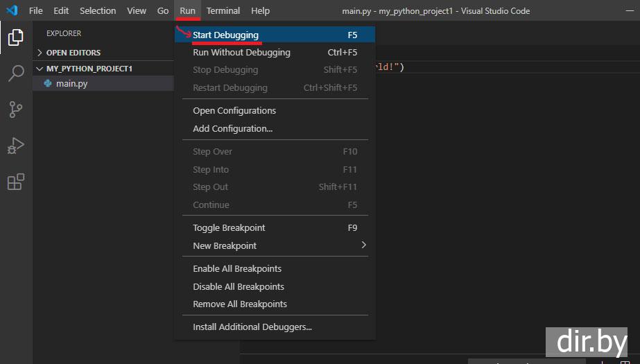Select Disable All Breakpoints

[238, 286]
